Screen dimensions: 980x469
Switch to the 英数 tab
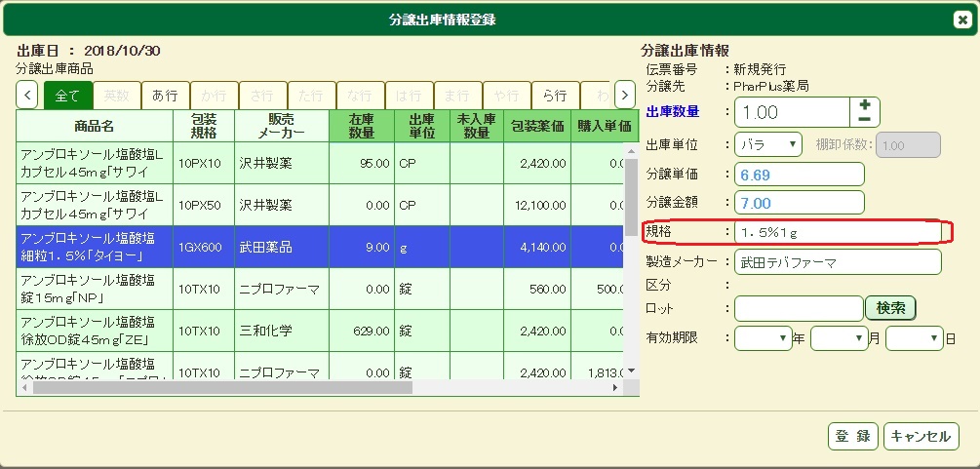tap(117, 96)
